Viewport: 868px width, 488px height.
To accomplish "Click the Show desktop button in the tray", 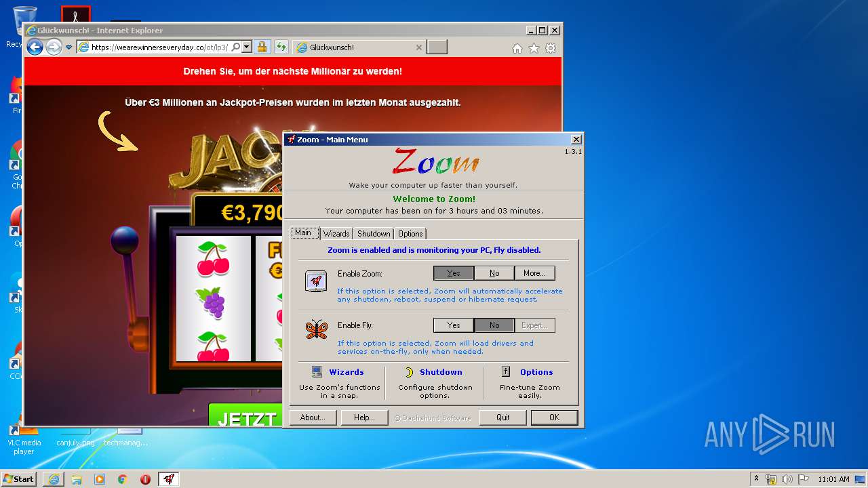I will click(861, 479).
